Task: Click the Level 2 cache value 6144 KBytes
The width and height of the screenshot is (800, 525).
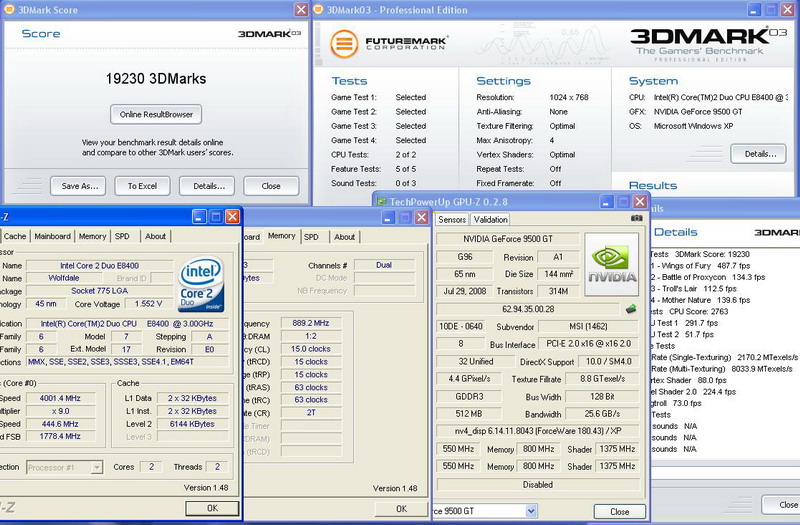Action: coord(192,424)
